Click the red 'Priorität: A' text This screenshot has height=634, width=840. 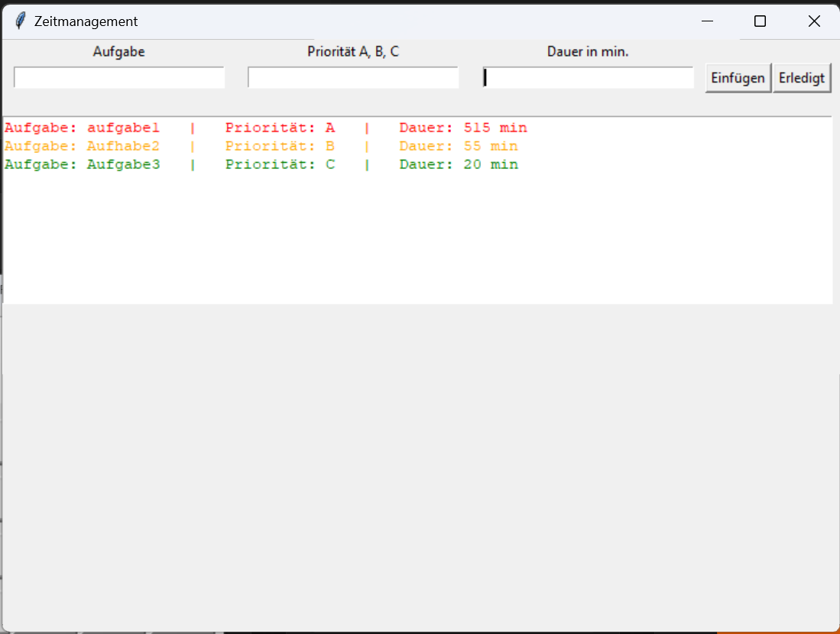(280, 128)
